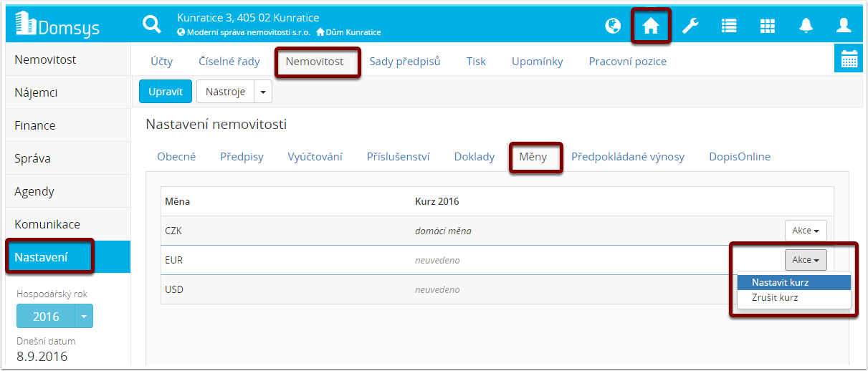Click the Měna column header
868x371 pixels.
pyautogui.click(x=178, y=201)
